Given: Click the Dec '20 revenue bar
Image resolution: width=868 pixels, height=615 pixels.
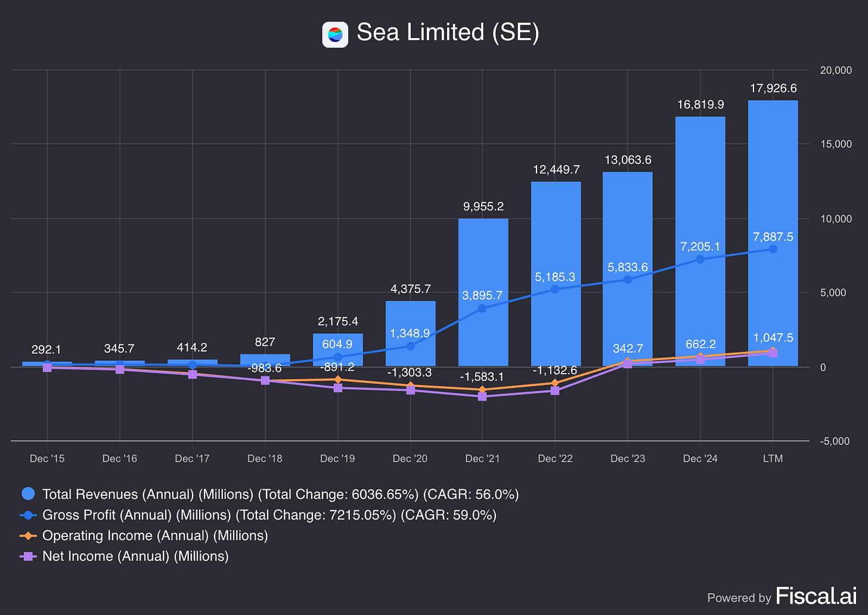Looking at the screenshot, I should click(x=410, y=333).
